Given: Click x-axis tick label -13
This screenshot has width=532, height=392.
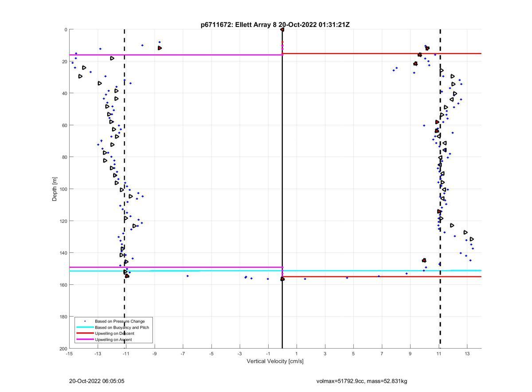Looking at the screenshot, I should click(98, 353).
